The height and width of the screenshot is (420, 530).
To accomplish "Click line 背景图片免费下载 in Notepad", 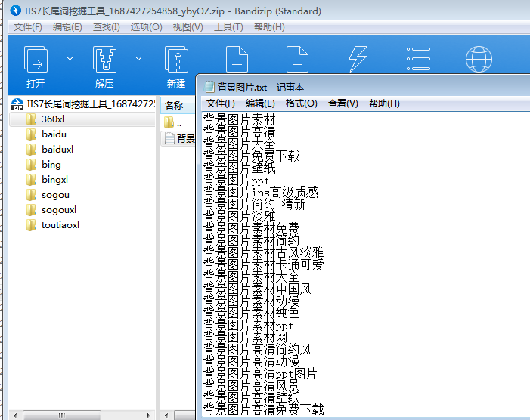I will (x=252, y=156).
